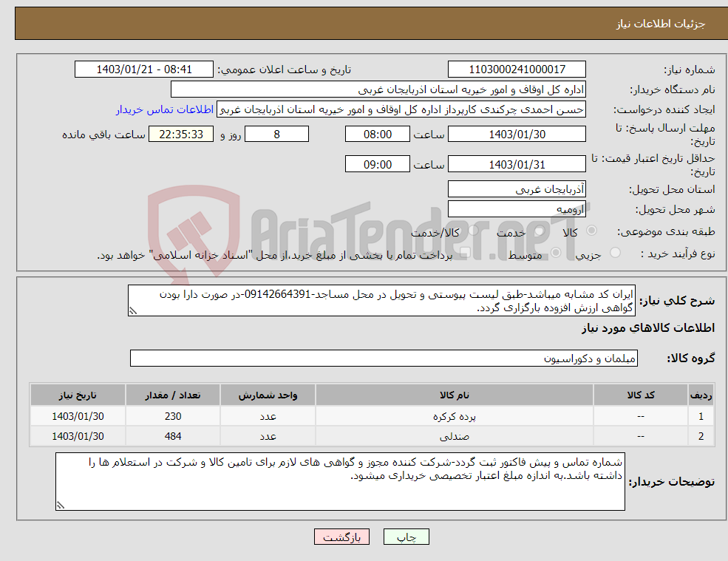Click the ایجاد کننده درخواست field

401,109
